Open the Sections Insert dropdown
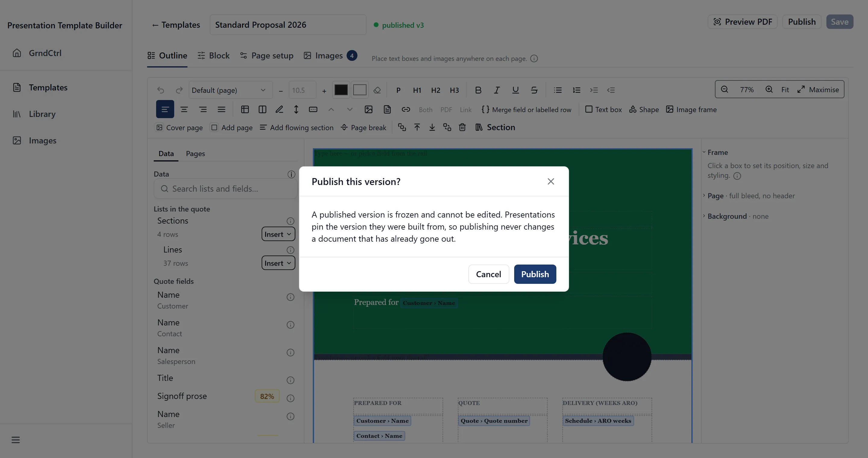Screen dimensions: 868x458 pos(278,234)
